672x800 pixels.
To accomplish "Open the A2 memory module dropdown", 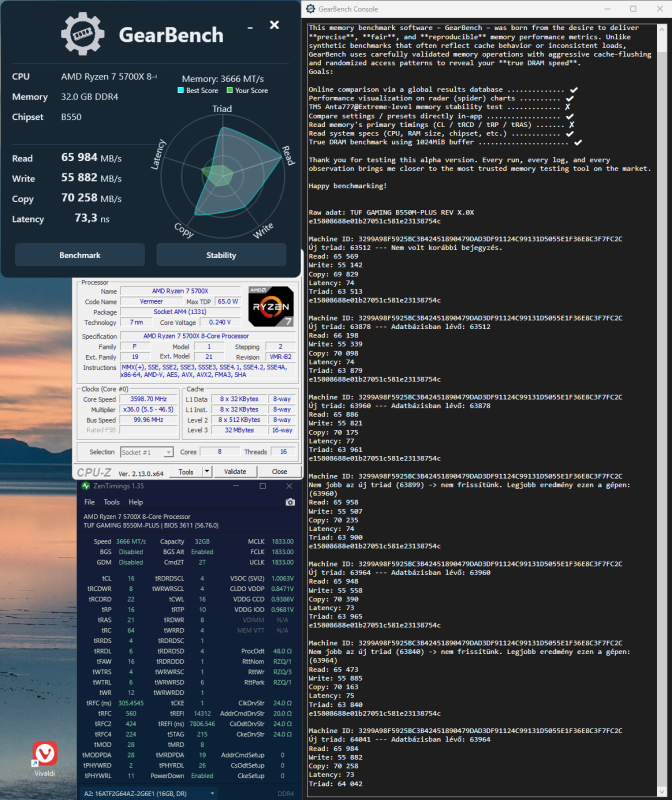I will coord(150,793).
